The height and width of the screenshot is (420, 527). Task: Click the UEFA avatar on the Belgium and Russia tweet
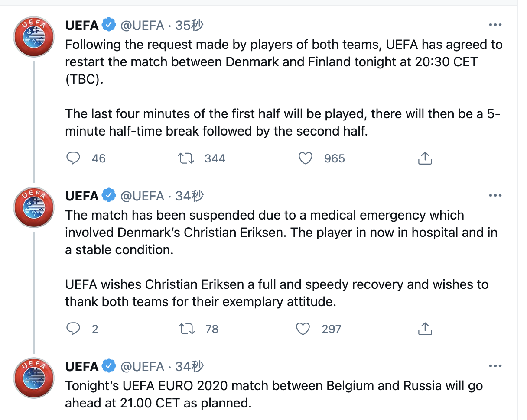point(34,378)
